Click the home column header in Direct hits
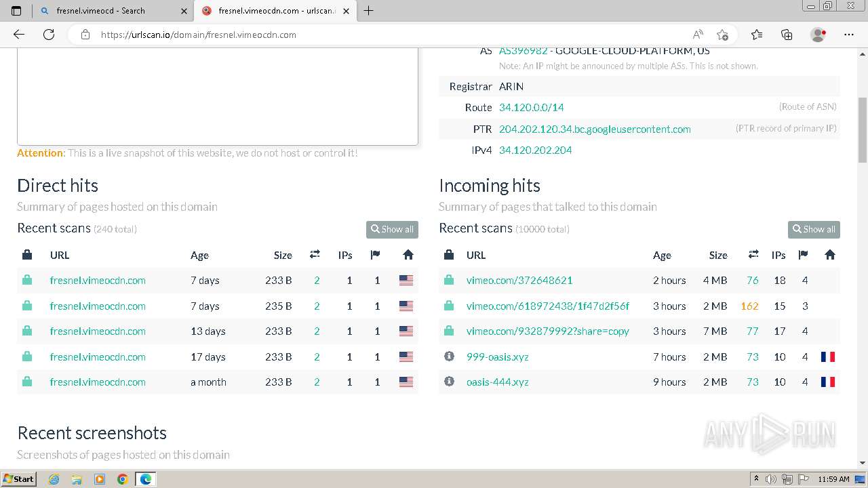The width and height of the screenshot is (868, 488). pos(408,255)
